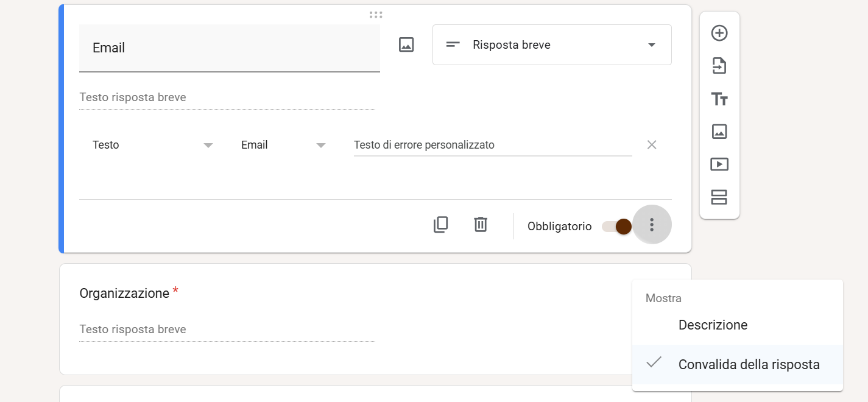Remove the response validation with X icon

[652, 145]
